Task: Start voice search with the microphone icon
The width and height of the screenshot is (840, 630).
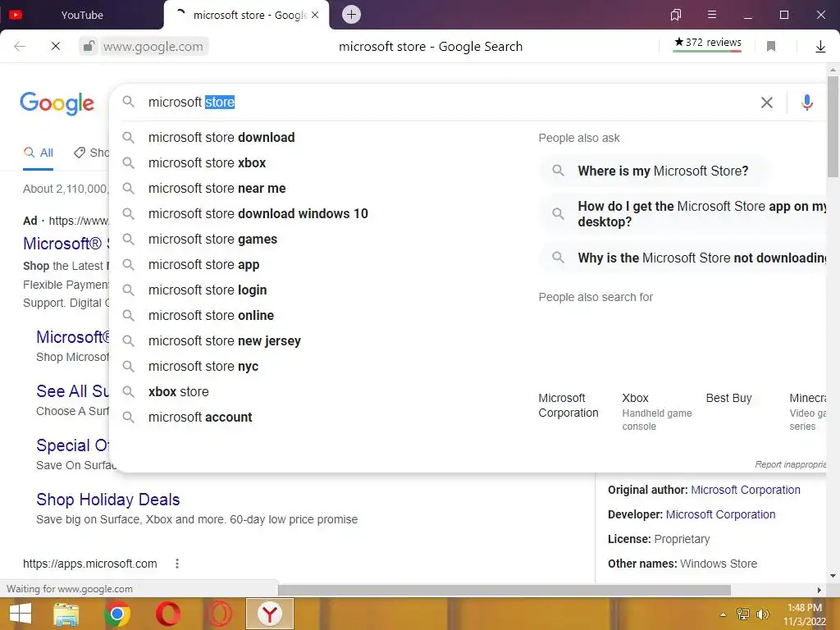Action: [x=807, y=103]
